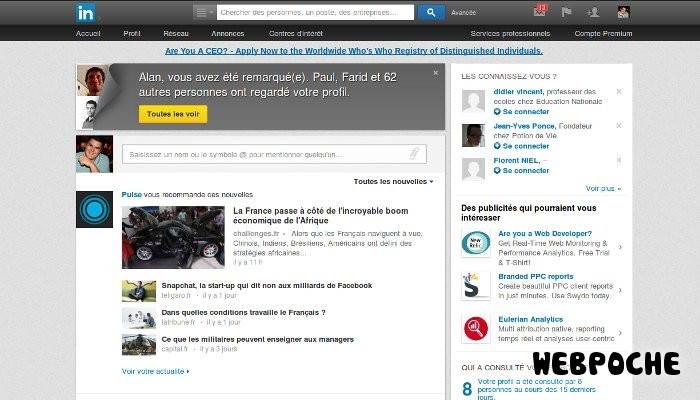Open 'Ce que les militaires' article
This screenshot has width=700, height=400.
(x=258, y=339)
